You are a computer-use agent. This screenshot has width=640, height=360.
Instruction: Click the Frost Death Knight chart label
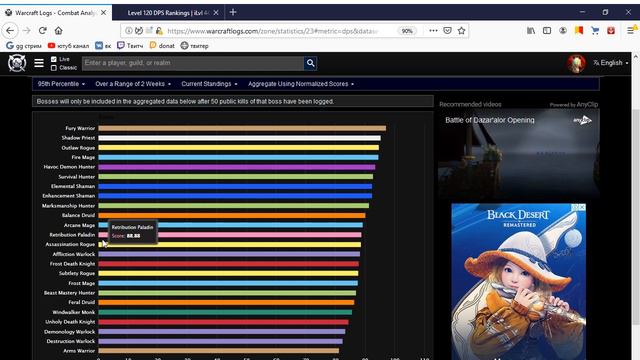(72, 264)
